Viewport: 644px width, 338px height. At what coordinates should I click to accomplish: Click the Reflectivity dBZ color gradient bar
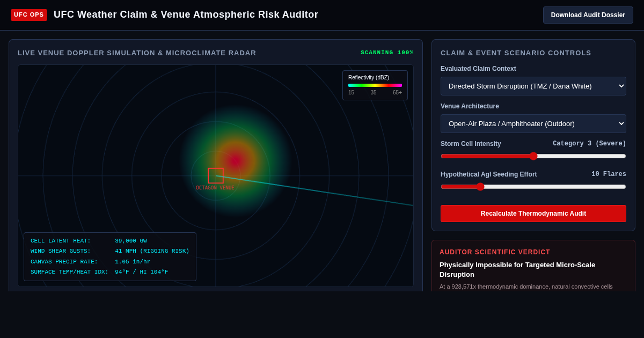coord(375,85)
